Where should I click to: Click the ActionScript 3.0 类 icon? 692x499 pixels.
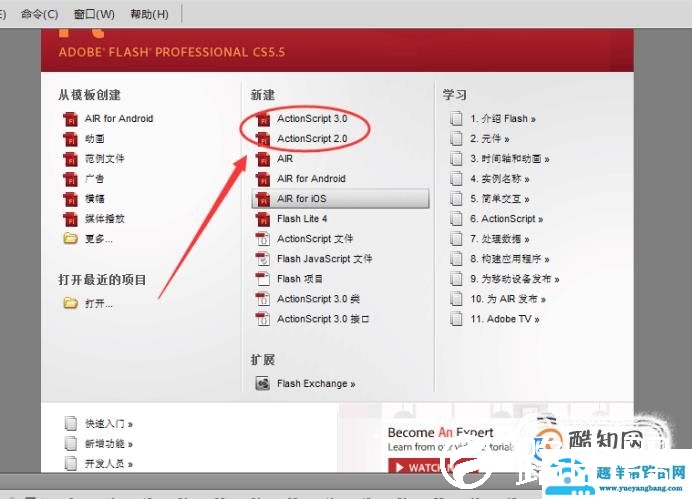coord(263,299)
